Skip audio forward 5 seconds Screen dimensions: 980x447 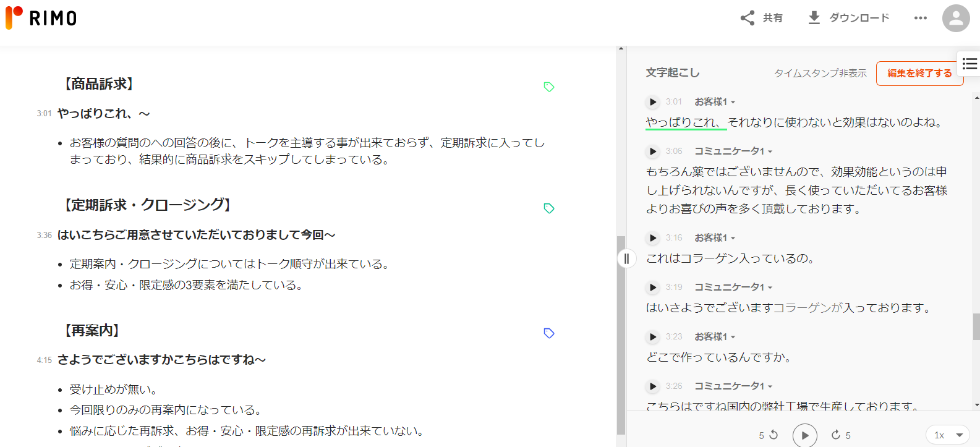coord(840,435)
